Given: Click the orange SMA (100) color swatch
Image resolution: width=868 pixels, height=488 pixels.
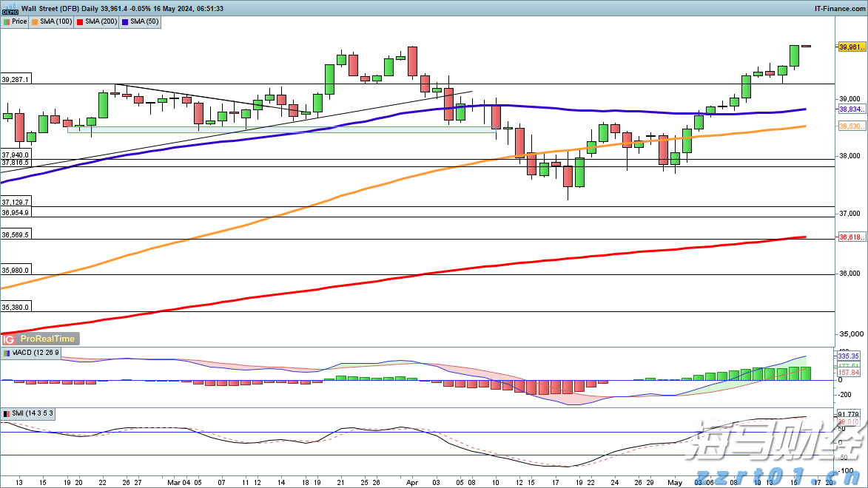Looking at the screenshot, I should coord(35,21).
